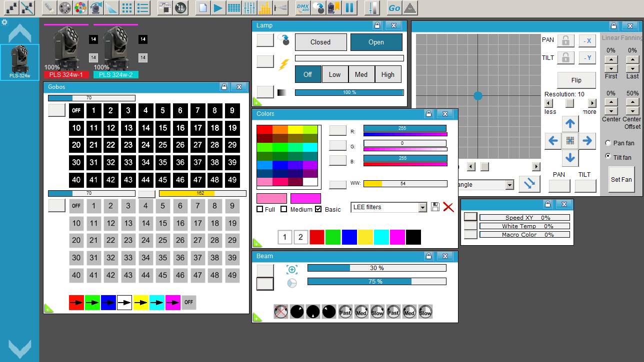This screenshot has height=362, width=644.
Task: Toggle the TILT lock button
Action: pos(565,58)
